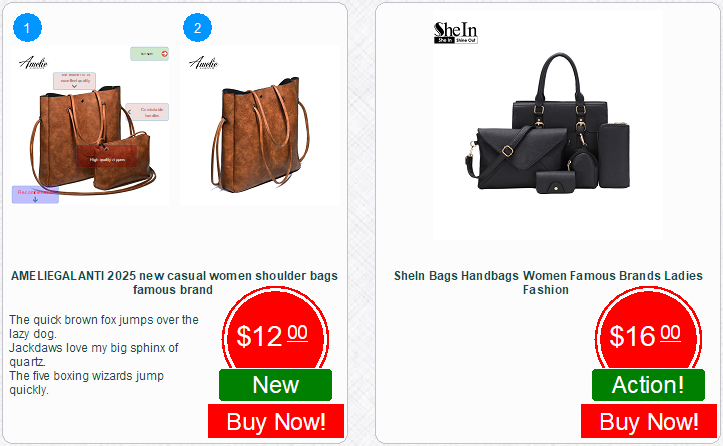Expand the down chevron on the pink quality label
Screen dimensions: 723x446
point(74,86)
